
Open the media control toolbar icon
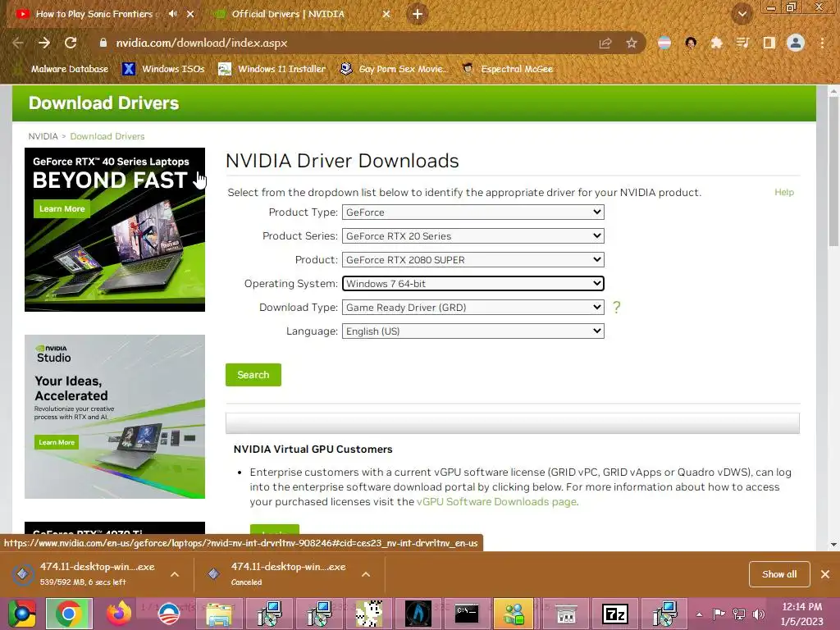point(742,43)
